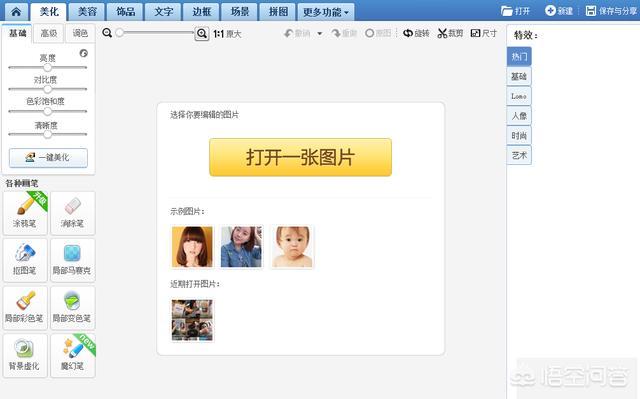Select the 局部彩色笔 color brush tool
640x399 pixels.
25,308
